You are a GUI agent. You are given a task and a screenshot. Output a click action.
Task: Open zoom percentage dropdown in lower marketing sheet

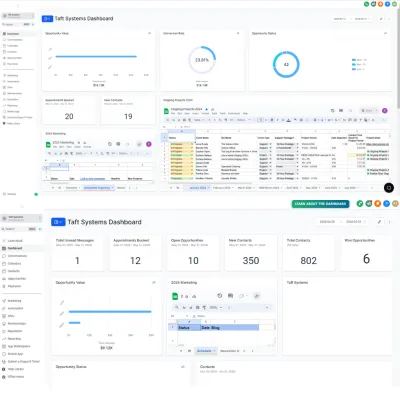click(216, 307)
